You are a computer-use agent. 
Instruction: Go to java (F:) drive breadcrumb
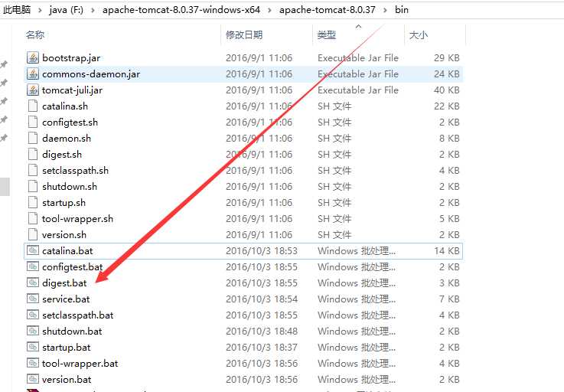click(66, 10)
